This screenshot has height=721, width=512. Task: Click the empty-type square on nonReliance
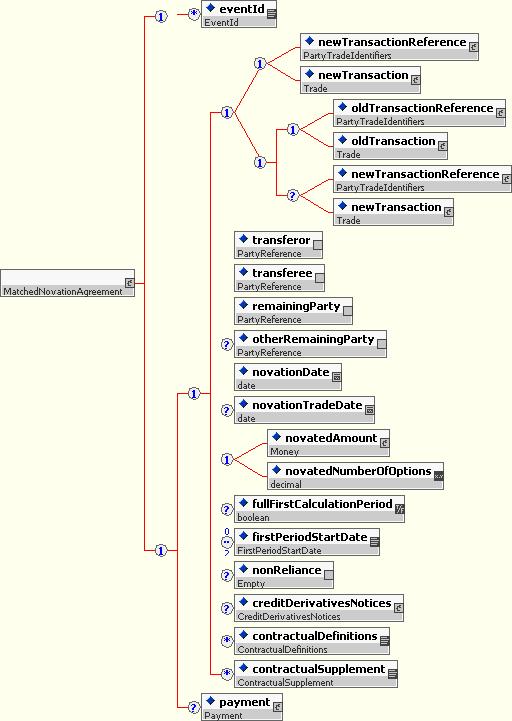pyautogui.click(x=328, y=575)
